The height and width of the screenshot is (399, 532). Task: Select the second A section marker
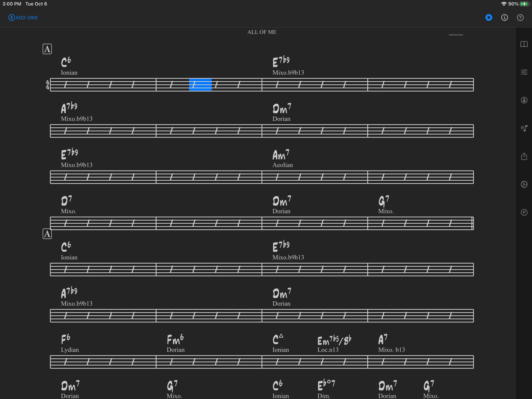click(47, 234)
